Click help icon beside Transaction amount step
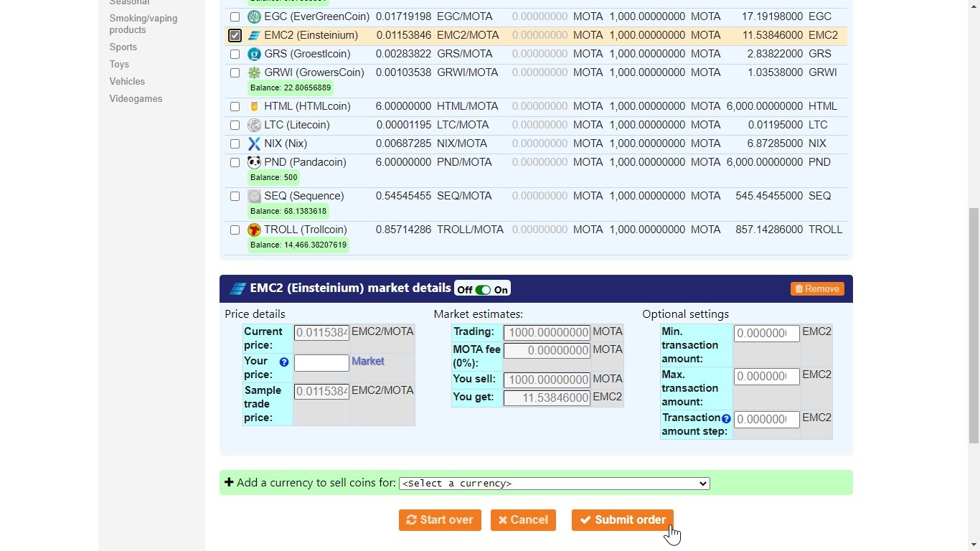 [726, 418]
